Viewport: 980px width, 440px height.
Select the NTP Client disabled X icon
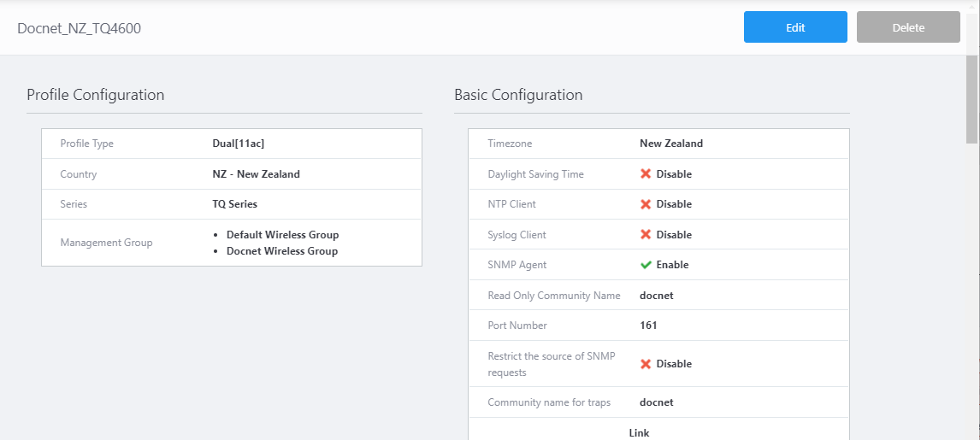coord(646,204)
